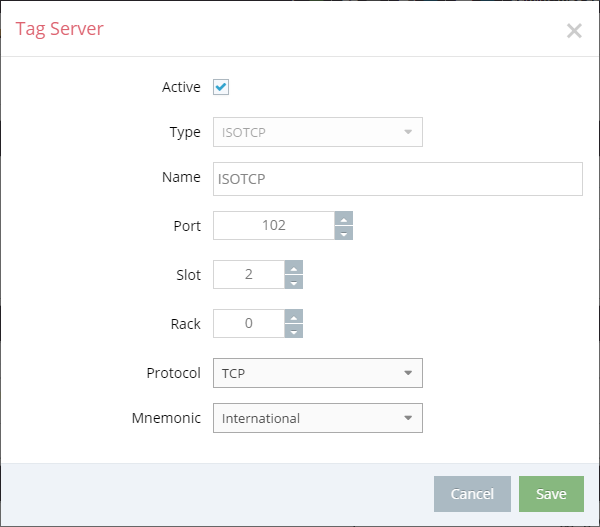Click inside the Rack number field

click(249, 323)
